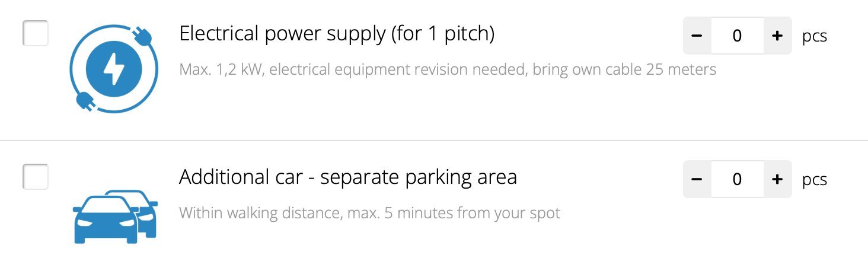The image size is (868, 280).
Task: Increase Additional car quantity with plus
Action: tap(777, 179)
